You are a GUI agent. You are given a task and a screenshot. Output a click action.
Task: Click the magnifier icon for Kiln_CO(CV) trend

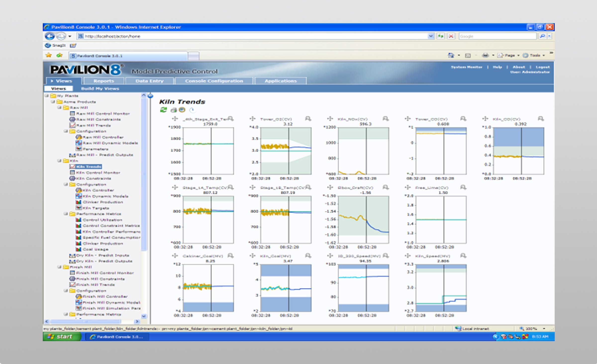tap(541, 119)
